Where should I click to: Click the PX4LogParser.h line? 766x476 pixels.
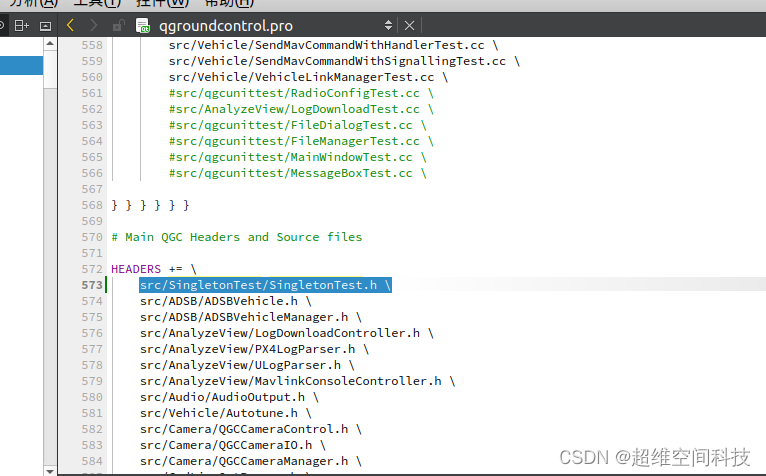coord(254,349)
